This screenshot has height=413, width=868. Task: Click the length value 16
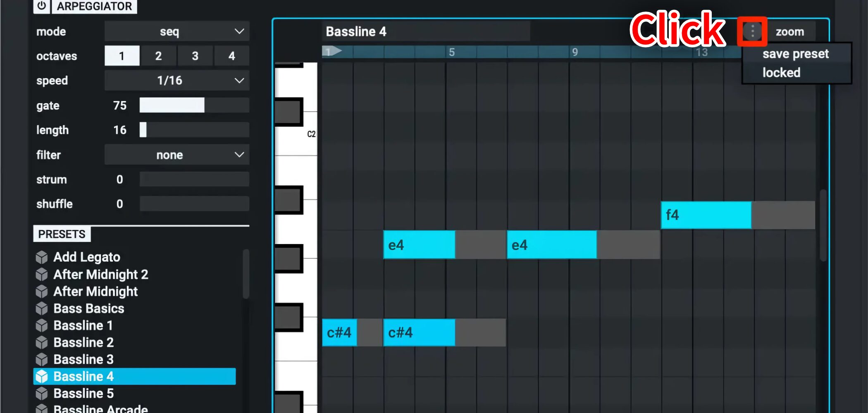pyautogui.click(x=120, y=130)
